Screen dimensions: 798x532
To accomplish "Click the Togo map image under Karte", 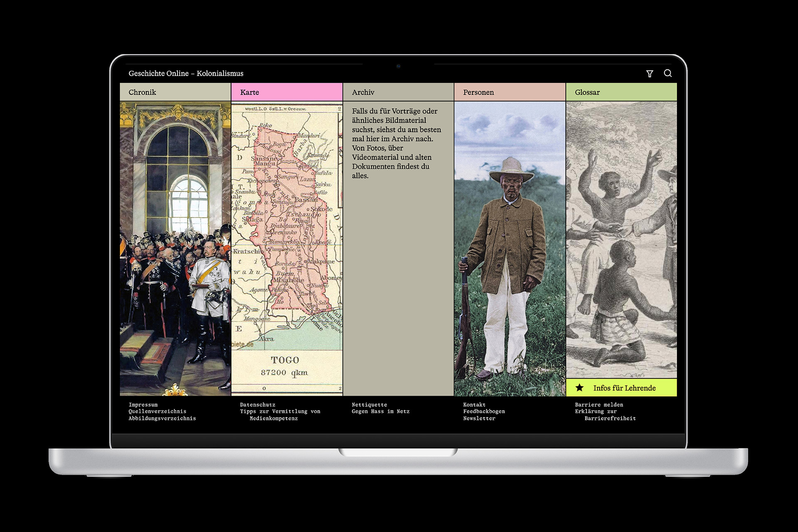I will tap(287, 249).
